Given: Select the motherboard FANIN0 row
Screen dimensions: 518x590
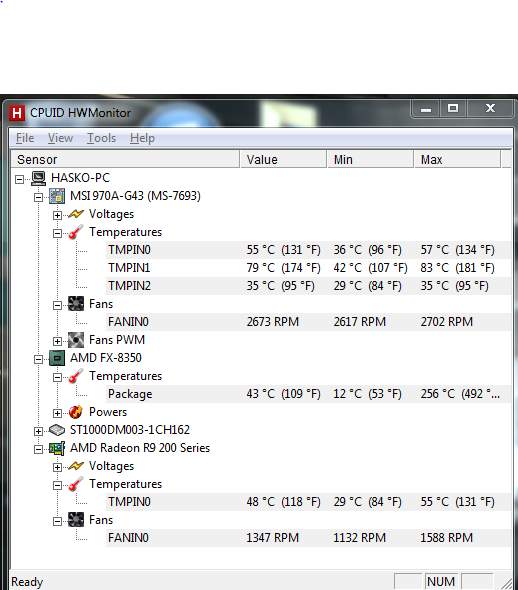Looking at the screenshot, I should coord(308,322).
